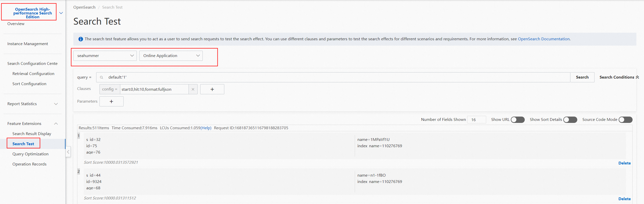The image size is (644, 204).
Task: Open the Online Application dropdown
Action: [171, 56]
